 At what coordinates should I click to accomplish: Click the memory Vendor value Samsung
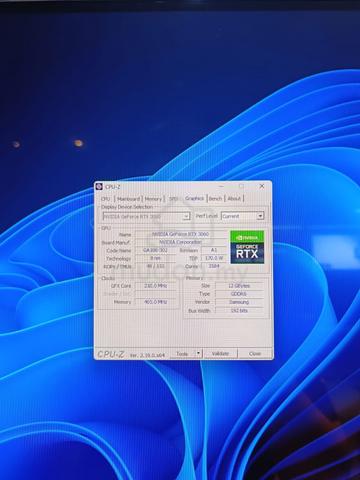click(239, 302)
